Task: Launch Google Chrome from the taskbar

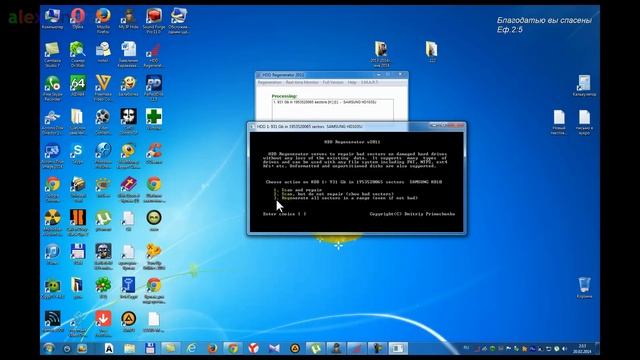Action: coord(233,348)
